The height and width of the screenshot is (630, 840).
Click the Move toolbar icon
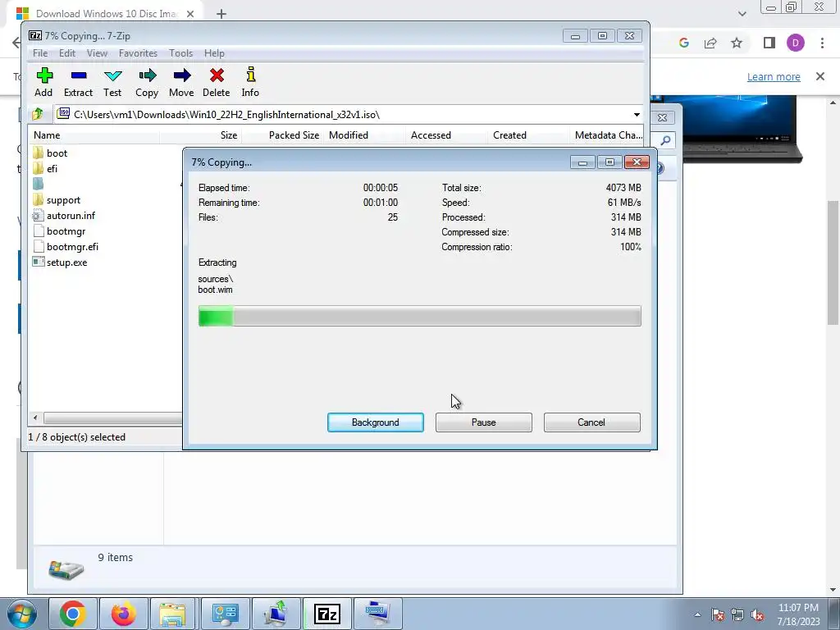(x=181, y=82)
